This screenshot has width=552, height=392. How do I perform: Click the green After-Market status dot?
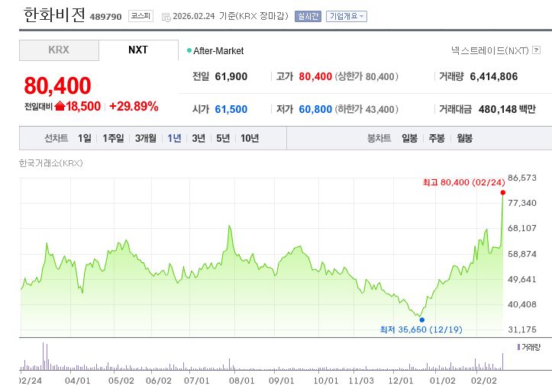189,50
